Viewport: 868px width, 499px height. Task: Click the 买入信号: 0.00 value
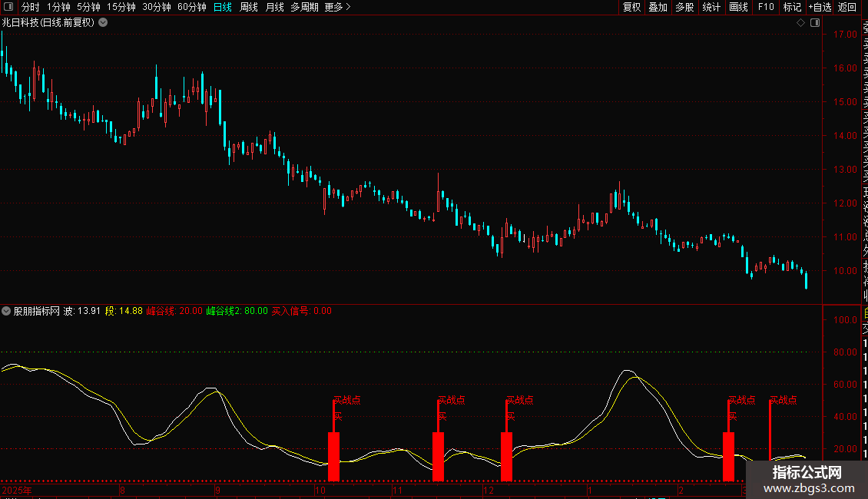pyautogui.click(x=302, y=311)
